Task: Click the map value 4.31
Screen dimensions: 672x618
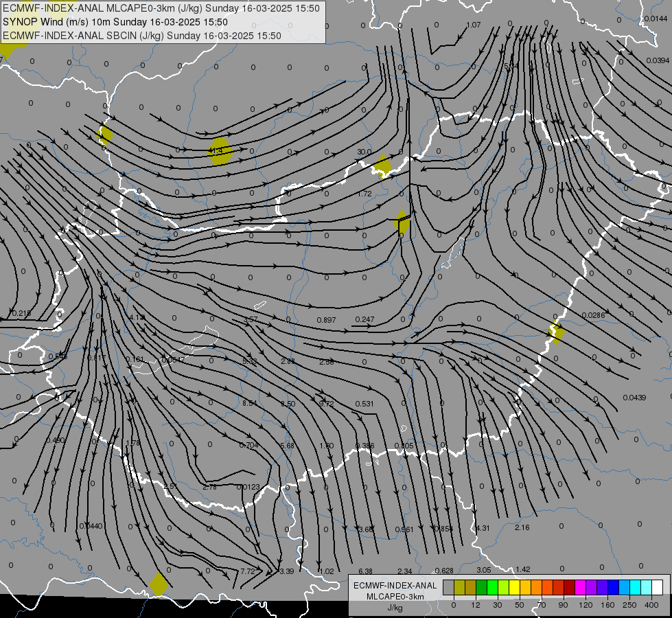Action: pos(483,528)
